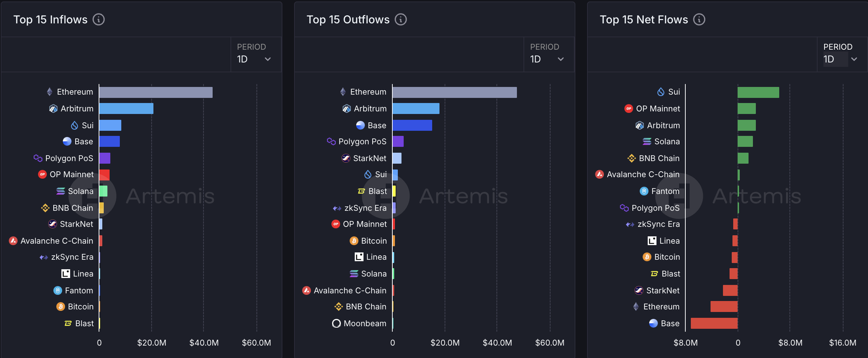Image resolution: width=868 pixels, height=358 pixels.
Task: Click the Linea icon in Net Flows chart
Action: coord(652,241)
